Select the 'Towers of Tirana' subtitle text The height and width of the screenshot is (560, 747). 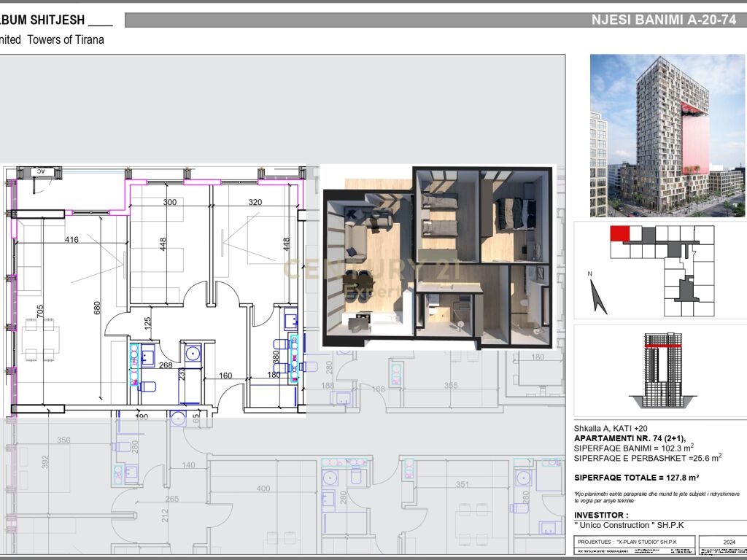66,39
